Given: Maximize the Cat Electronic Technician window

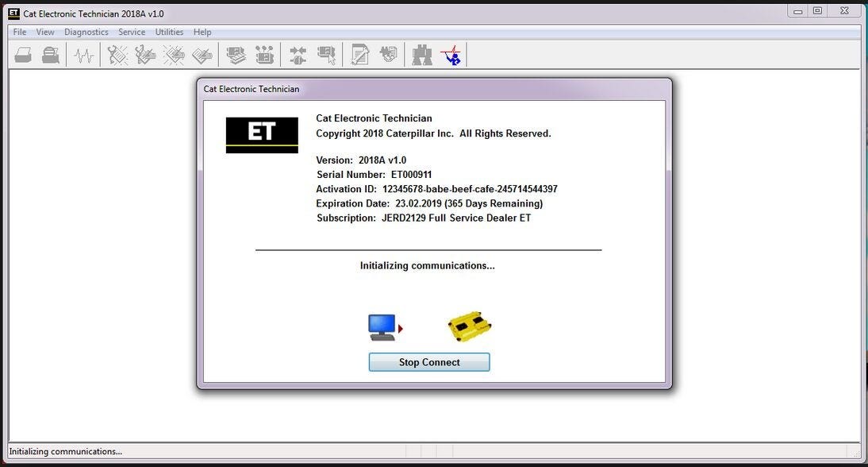Looking at the screenshot, I should [818, 11].
